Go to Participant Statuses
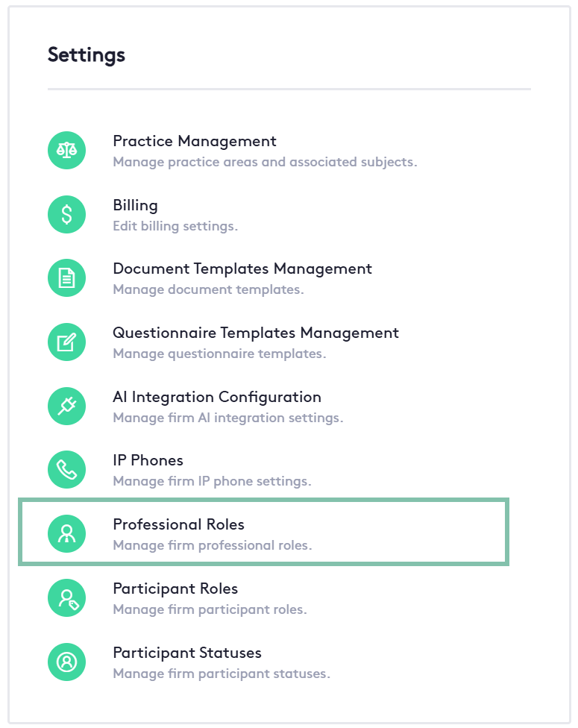 click(x=187, y=653)
